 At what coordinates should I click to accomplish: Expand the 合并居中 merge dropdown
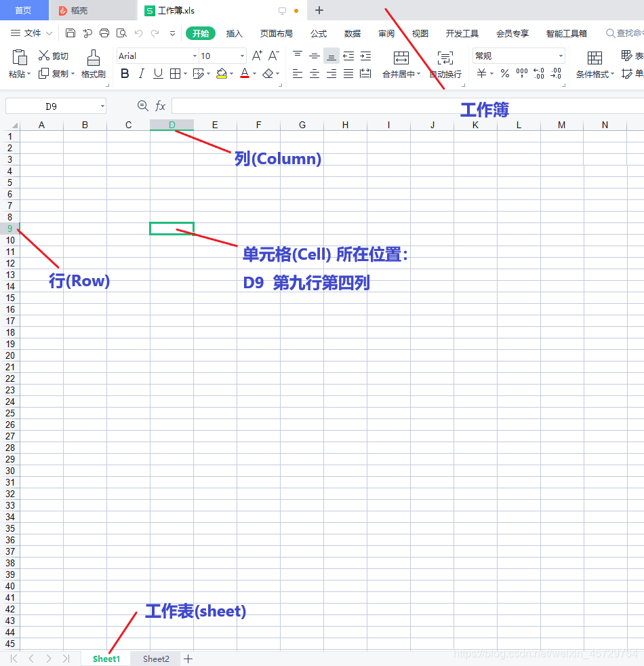pos(418,74)
